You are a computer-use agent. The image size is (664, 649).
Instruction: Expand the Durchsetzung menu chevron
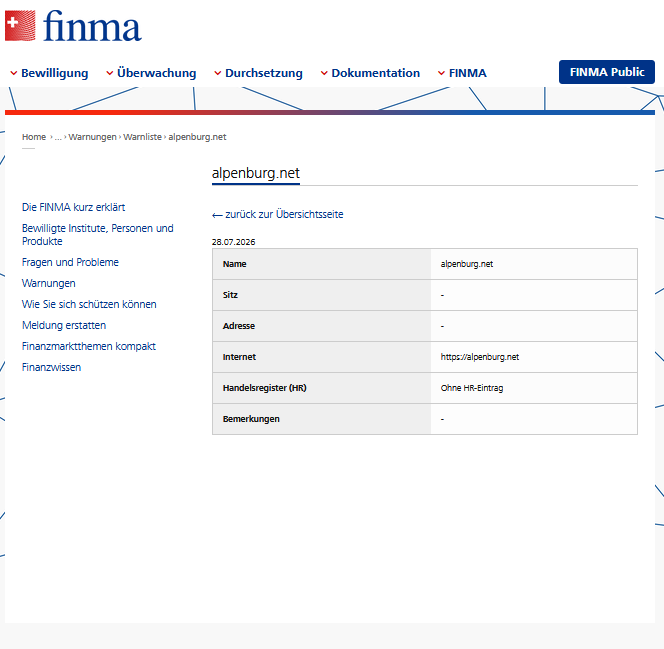click(x=218, y=73)
